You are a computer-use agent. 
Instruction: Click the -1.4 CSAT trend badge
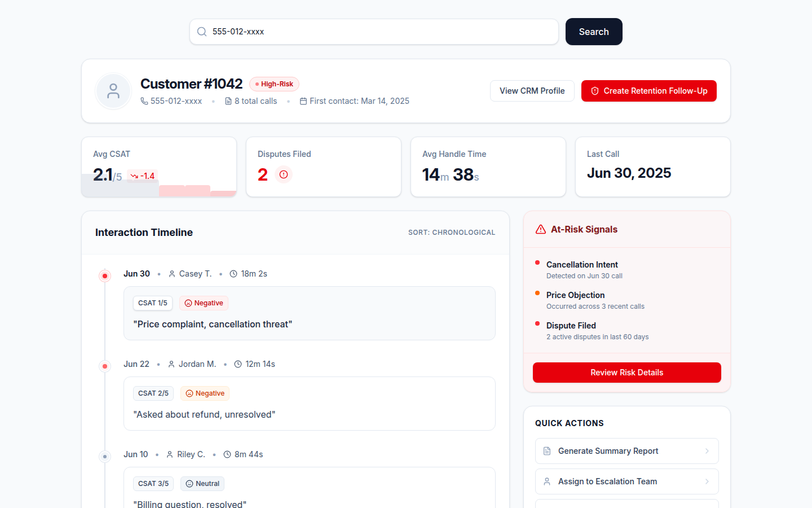coord(142,176)
